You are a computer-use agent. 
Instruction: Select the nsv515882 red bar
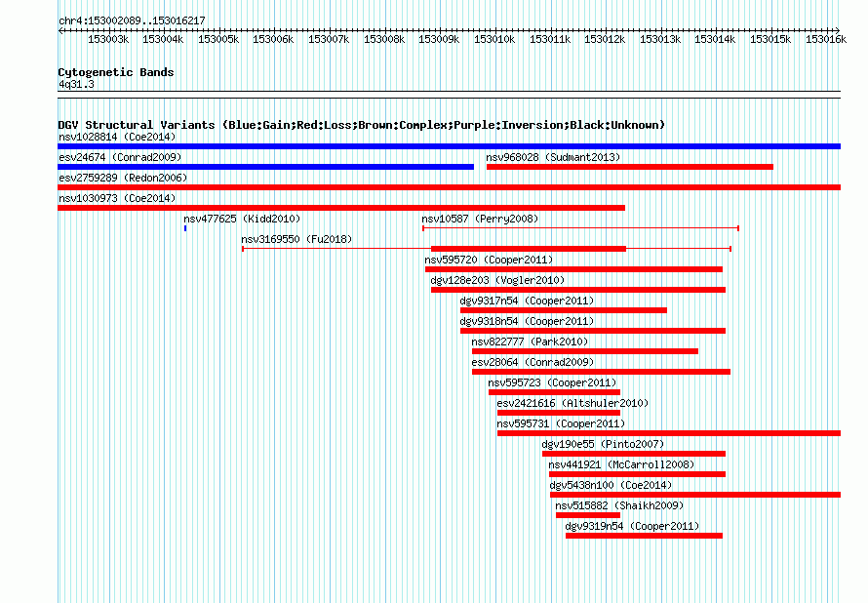[x=588, y=515]
